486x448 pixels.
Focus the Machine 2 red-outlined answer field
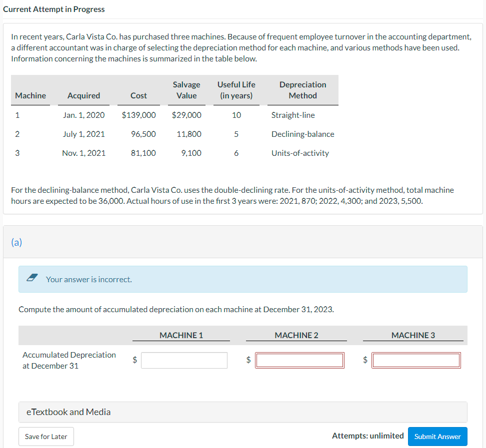coord(299,360)
